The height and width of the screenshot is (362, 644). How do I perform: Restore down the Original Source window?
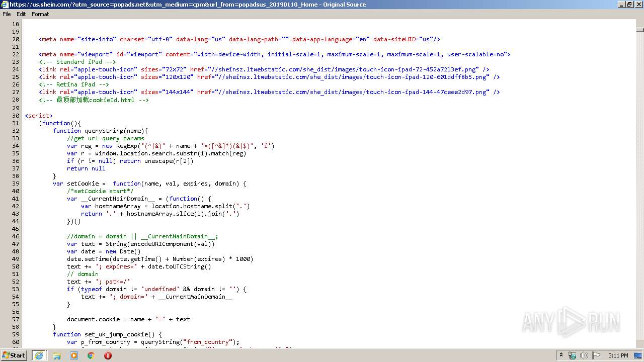coord(629,5)
